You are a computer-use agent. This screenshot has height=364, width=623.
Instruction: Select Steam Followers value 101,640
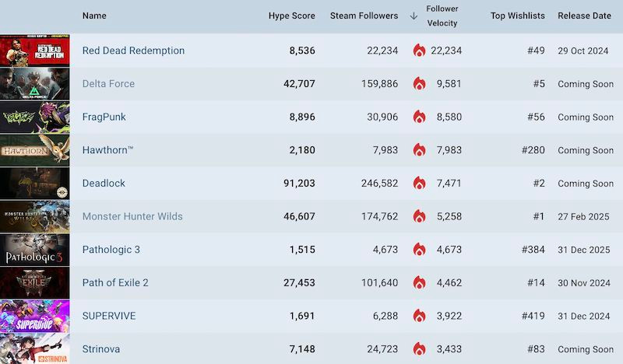(379, 282)
